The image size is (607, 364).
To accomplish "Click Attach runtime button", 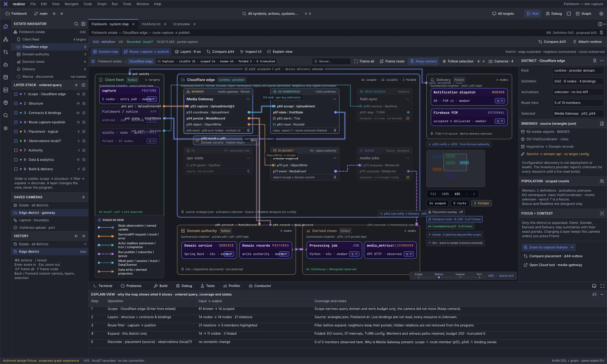I will tap(587, 42).
